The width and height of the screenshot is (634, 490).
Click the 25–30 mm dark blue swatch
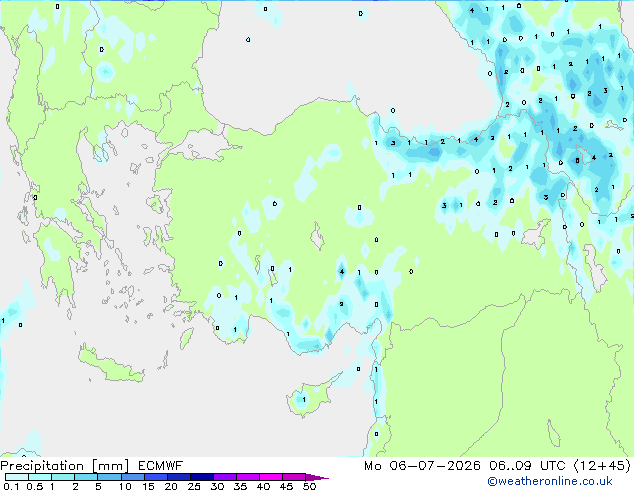tap(201, 477)
